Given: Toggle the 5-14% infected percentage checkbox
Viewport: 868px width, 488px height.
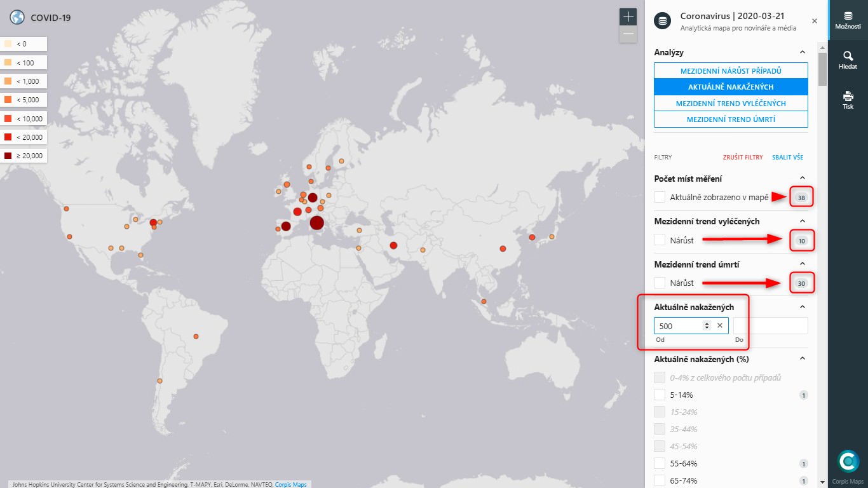Looking at the screenshot, I should [x=660, y=395].
